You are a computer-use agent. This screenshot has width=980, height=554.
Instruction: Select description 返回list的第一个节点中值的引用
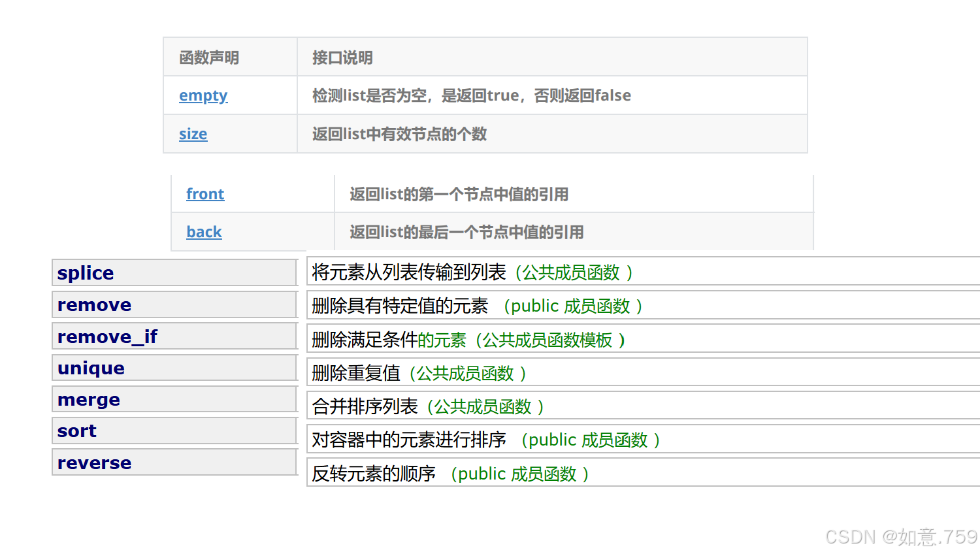click(459, 194)
